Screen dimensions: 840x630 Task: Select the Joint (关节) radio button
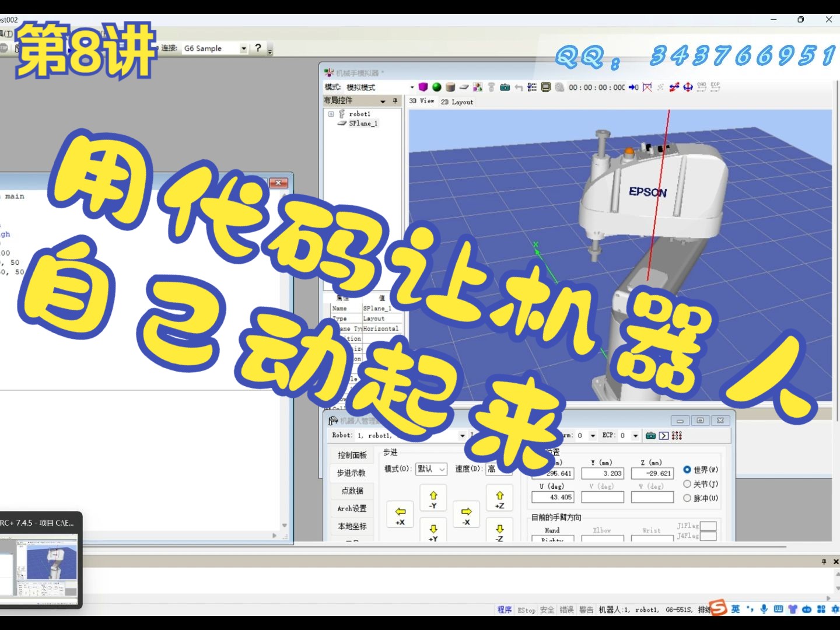click(x=687, y=484)
